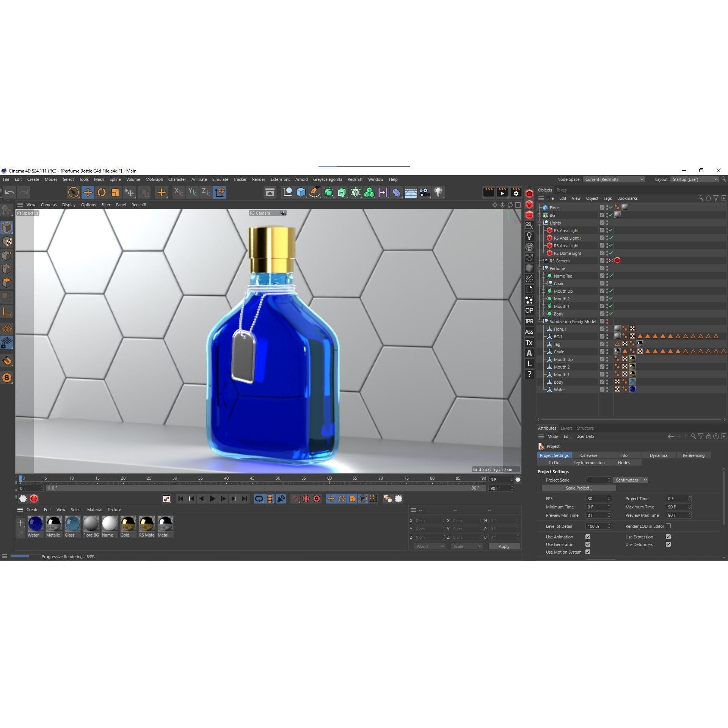728x728 pixels.
Task: Switch to the Takes tab
Action: tap(561, 190)
